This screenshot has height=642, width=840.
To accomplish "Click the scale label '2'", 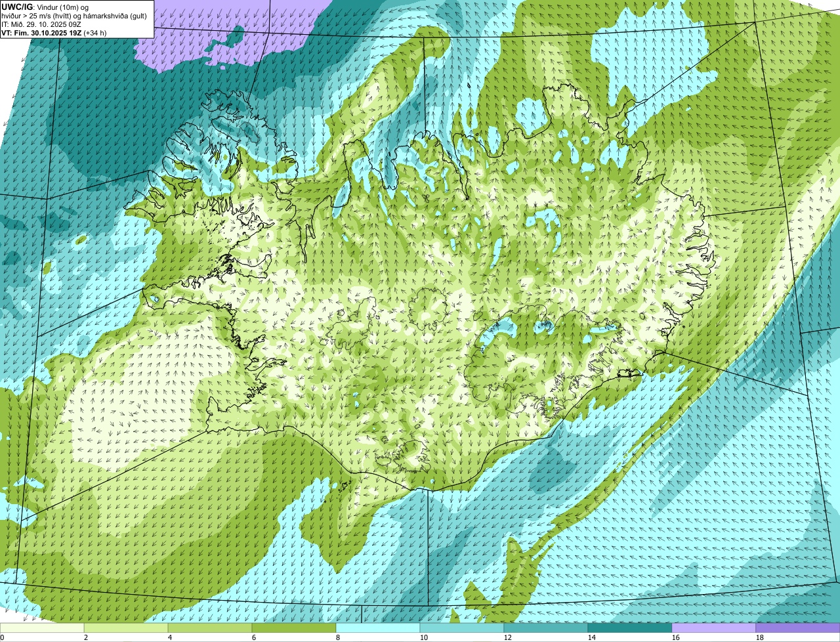I will (x=86, y=637).
